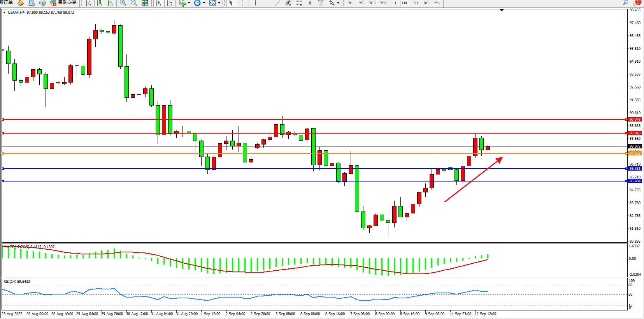The height and width of the screenshot is (319, 644).
Task: Open the tile windows grid icon
Action: [145, 3]
